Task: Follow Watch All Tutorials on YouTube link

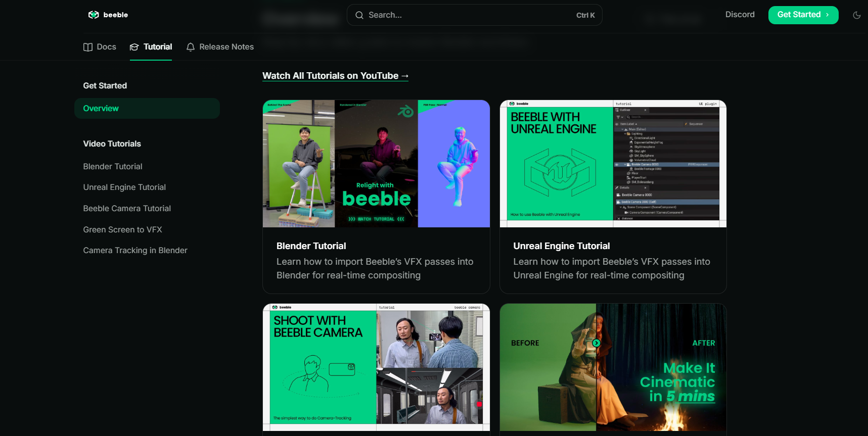Action: point(335,76)
